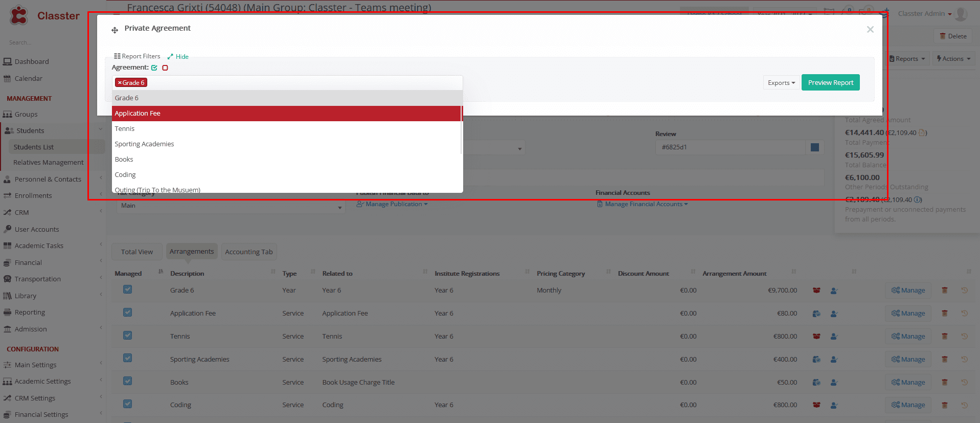Toggle the Managed checkbox for Grade 6

pyautogui.click(x=128, y=290)
